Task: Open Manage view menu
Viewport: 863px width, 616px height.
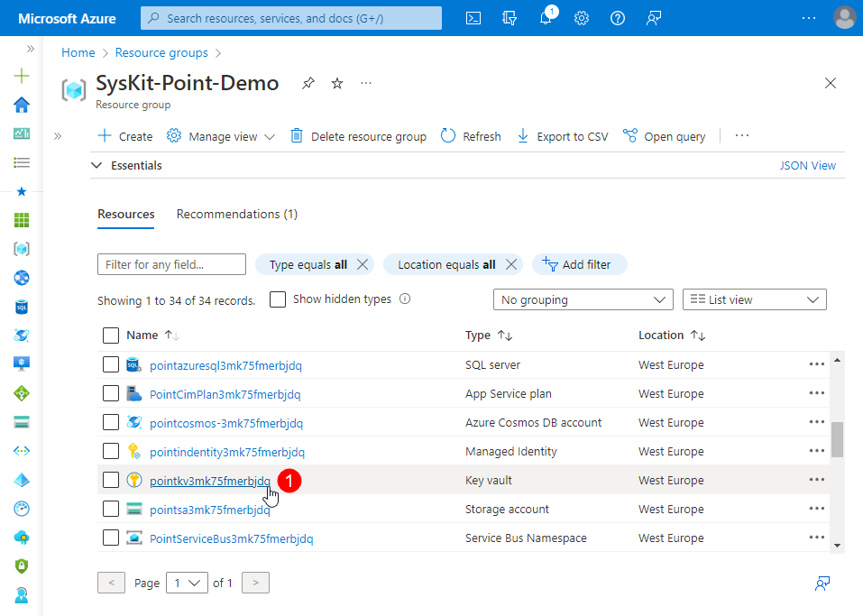Action: coord(222,136)
